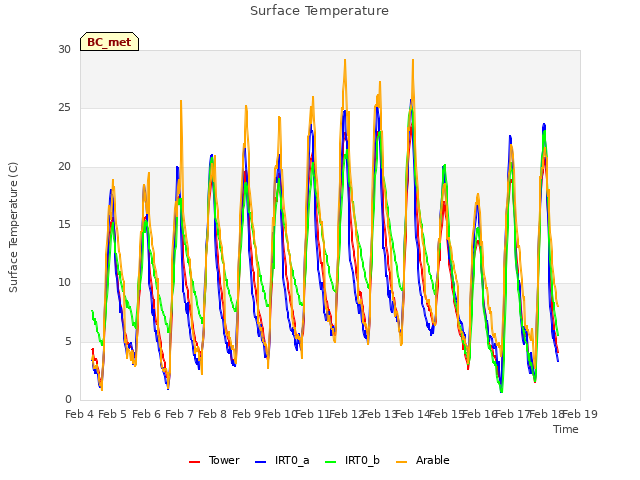Click the 25 y-axis tick label
Screen dimensions: 640x480
coord(64,108)
